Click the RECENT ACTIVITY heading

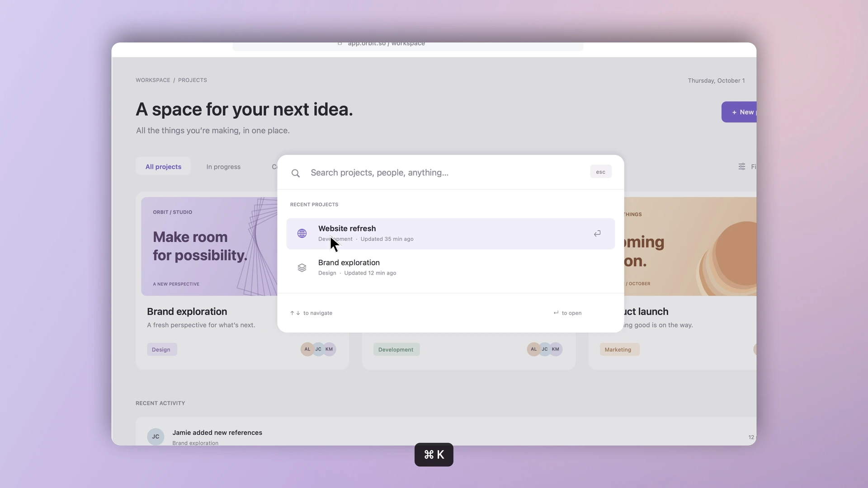(160, 403)
